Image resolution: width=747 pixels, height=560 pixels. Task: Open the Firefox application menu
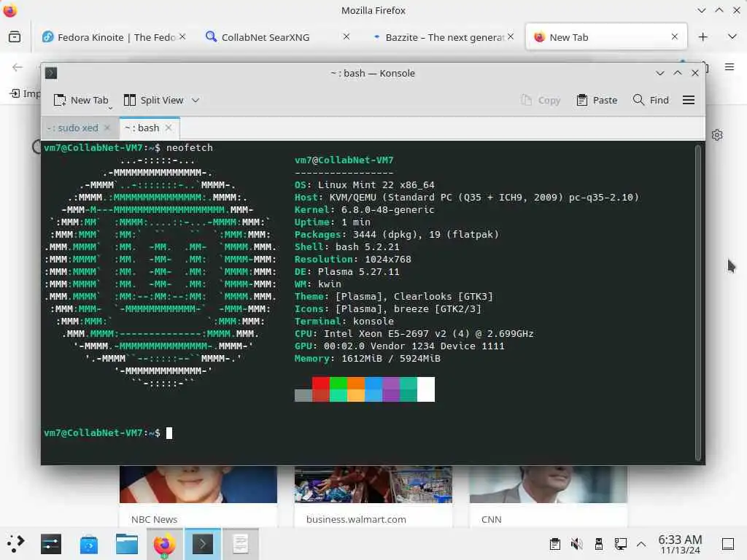pos(729,67)
